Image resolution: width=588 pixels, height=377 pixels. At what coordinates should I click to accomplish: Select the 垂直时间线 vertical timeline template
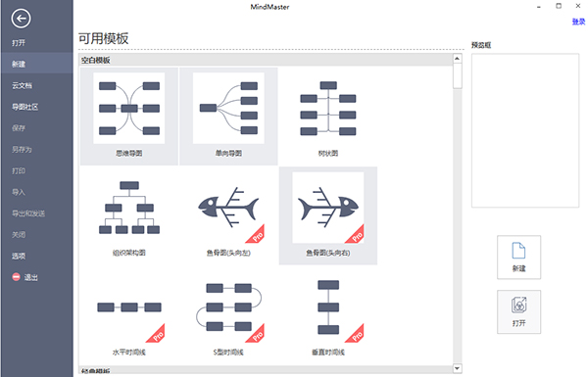328,315
